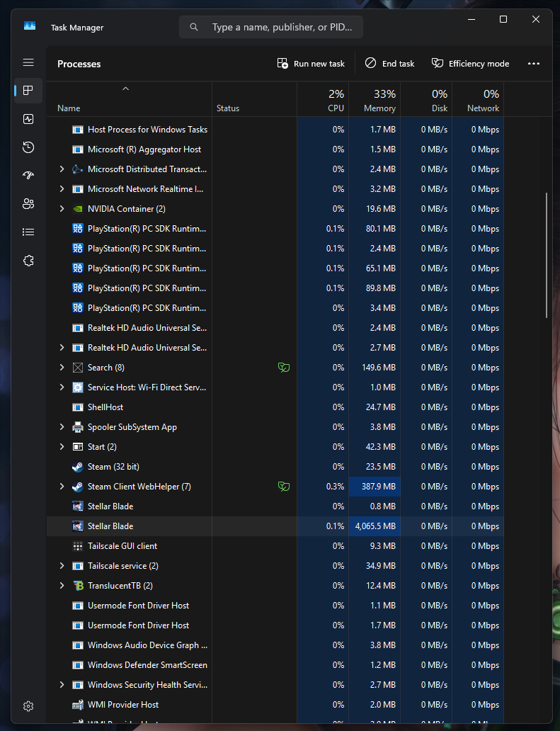Viewport: 560px width, 731px height.
Task: Sort by Disk column header
Action: tap(426, 99)
